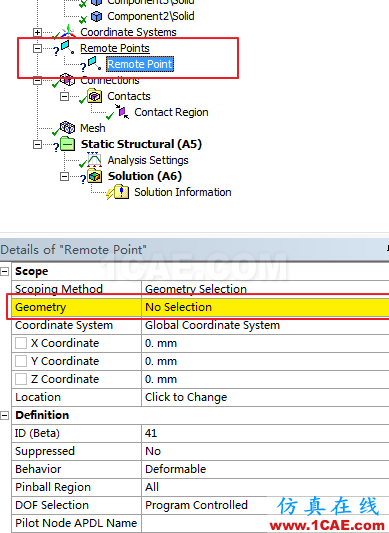Select the Static Structural (A5) item
Screen dimensions: 389x533
click(141, 144)
